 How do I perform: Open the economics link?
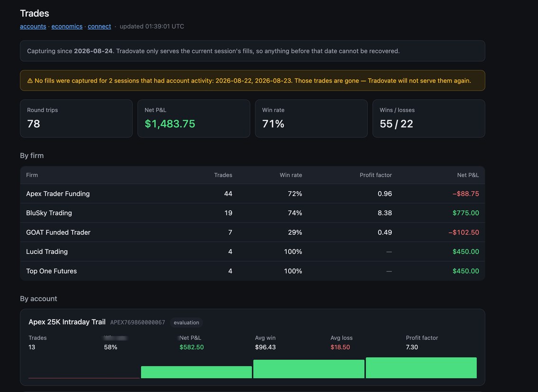click(x=67, y=27)
